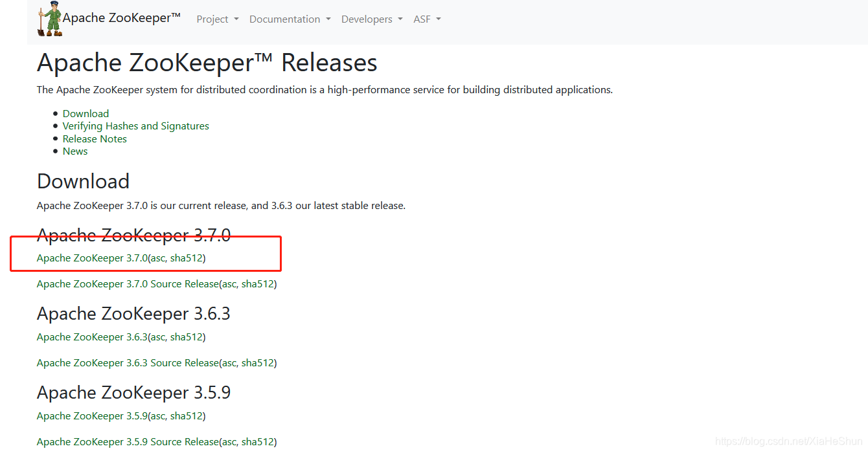Download Apache ZooKeeper 3.5.9 Source Release
The width and height of the screenshot is (868, 453).
pos(128,442)
